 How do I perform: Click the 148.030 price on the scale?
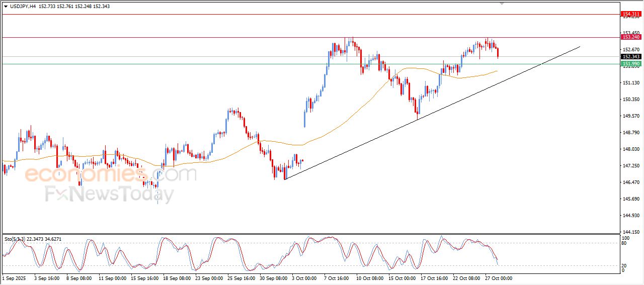[630, 149]
